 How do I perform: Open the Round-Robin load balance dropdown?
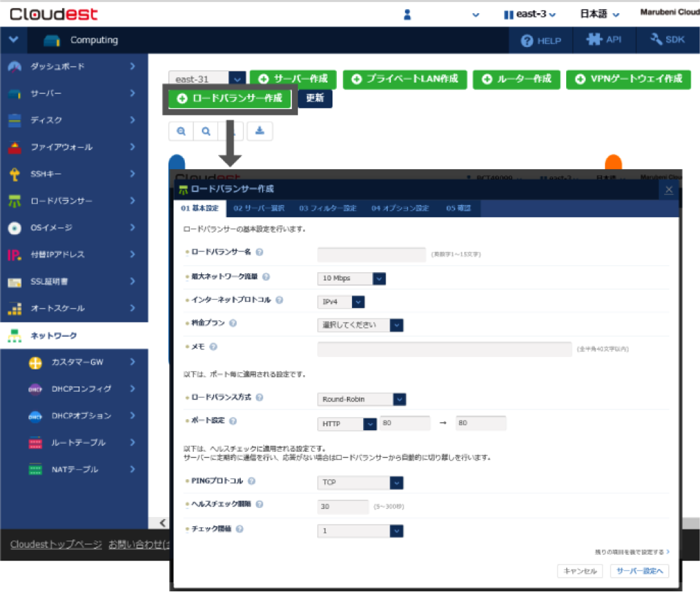click(362, 399)
